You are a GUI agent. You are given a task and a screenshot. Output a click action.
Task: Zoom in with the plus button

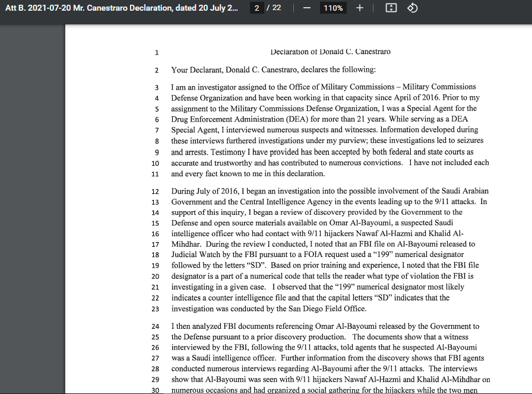[360, 8]
